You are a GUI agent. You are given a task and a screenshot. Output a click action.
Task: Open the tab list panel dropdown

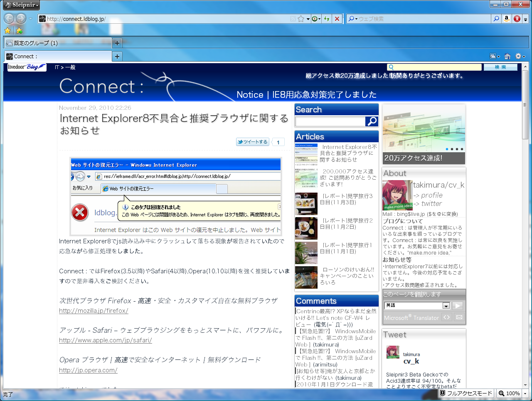pyautogui.click(x=495, y=56)
